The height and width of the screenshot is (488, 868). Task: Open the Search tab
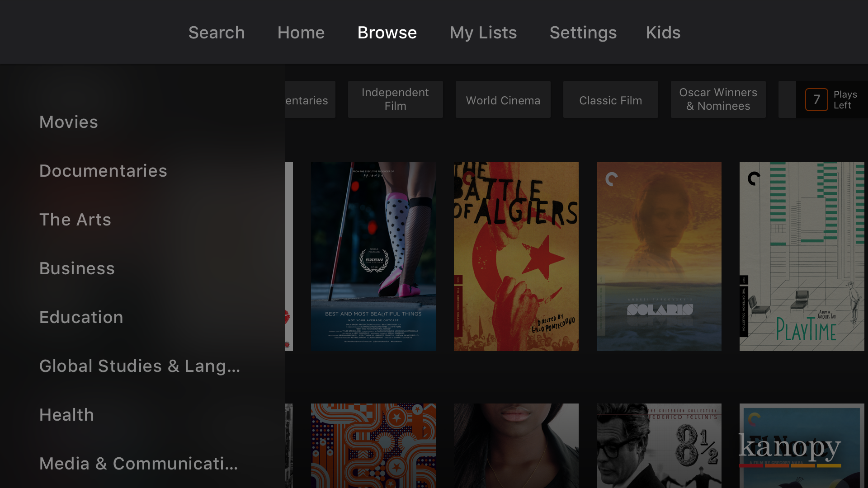(x=217, y=33)
